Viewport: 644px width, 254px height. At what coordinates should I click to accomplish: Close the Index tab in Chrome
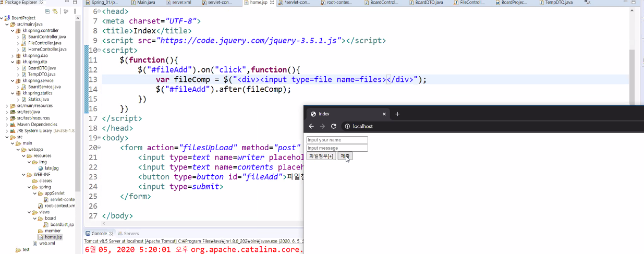384,114
